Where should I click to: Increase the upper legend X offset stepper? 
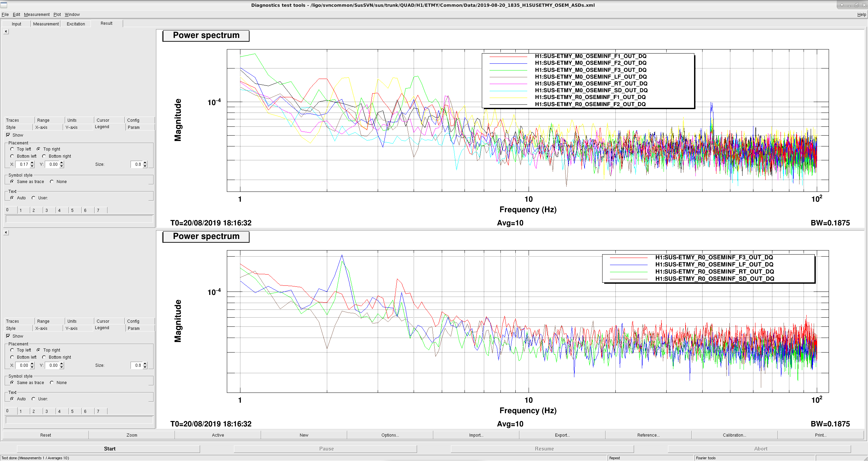pos(32,163)
